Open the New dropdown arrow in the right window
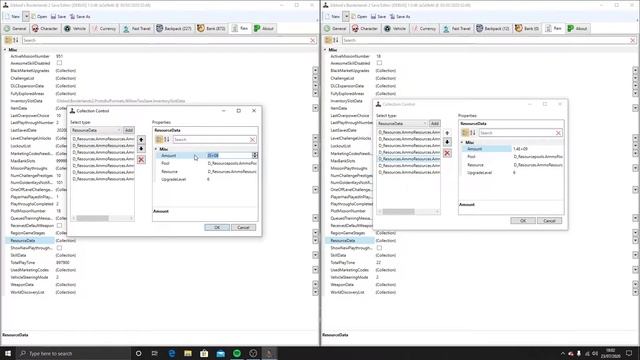This screenshot has height=360, width=640. tap(346, 17)
